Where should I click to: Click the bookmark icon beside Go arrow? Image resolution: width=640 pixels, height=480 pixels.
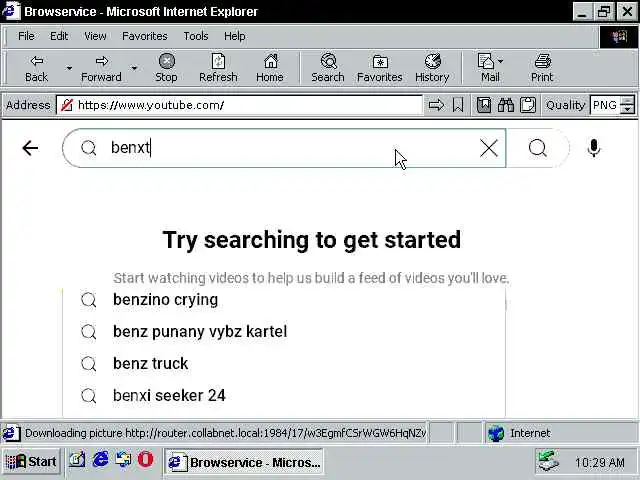coord(458,105)
